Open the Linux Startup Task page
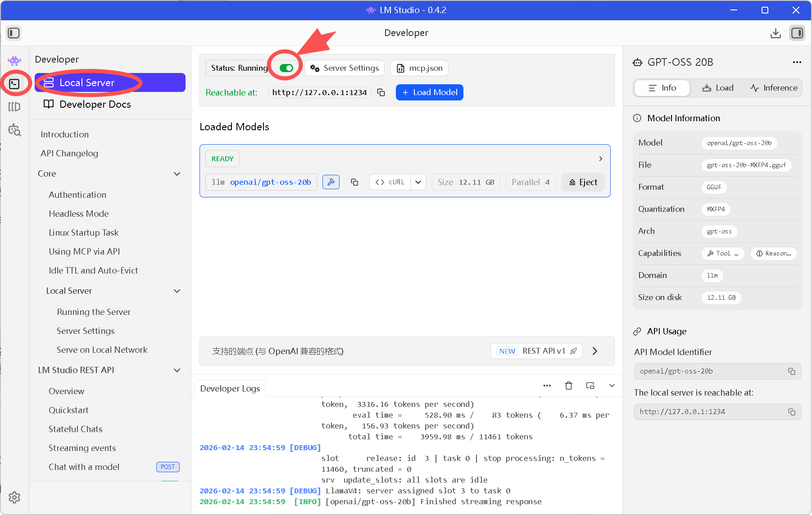The image size is (812, 515). [x=84, y=232]
